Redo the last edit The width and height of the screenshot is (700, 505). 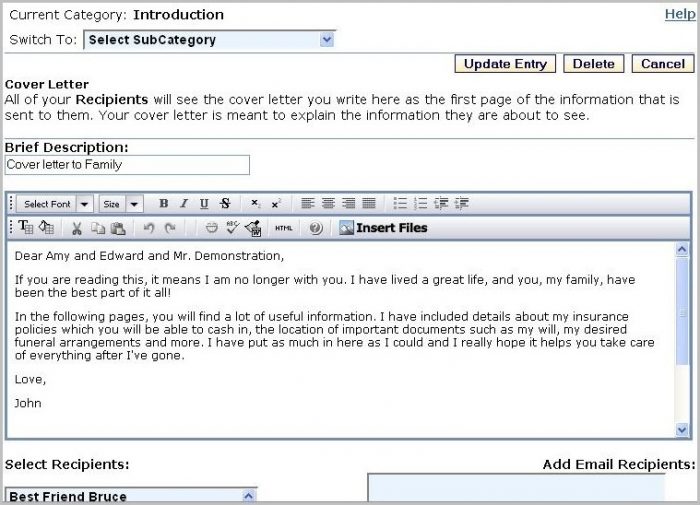click(170, 228)
